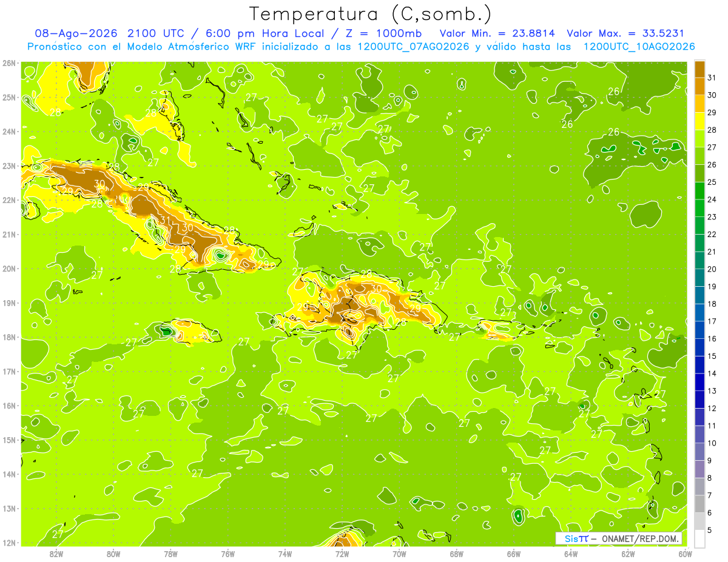The image size is (728, 562).
Task: Click the "14N" latitude axis label
Action: (10, 474)
